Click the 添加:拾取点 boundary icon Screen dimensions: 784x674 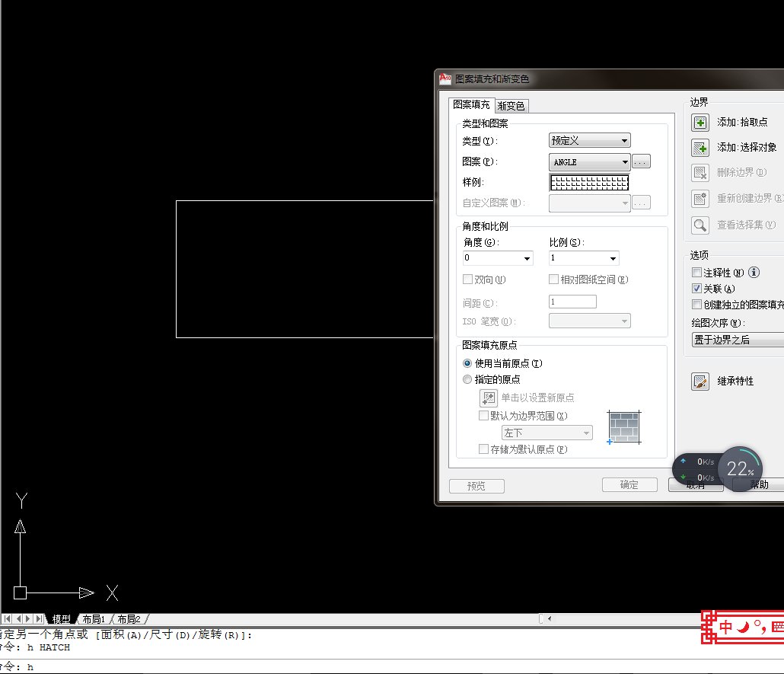pyautogui.click(x=700, y=122)
